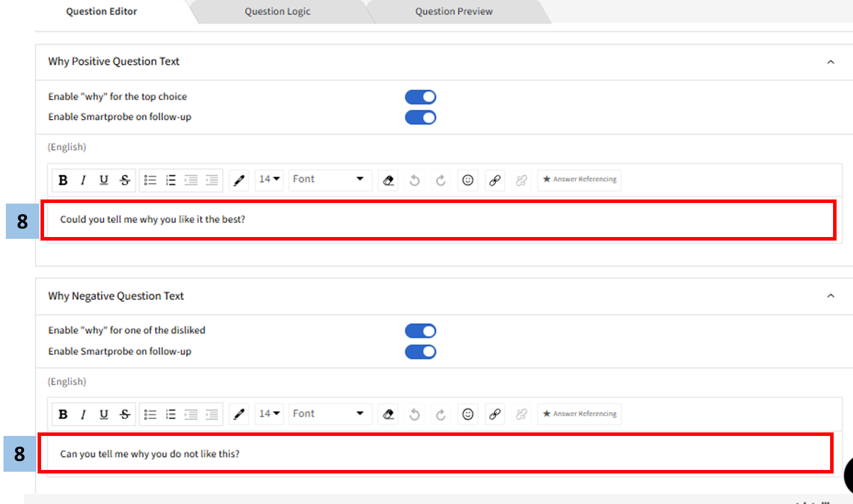This screenshot has height=504, width=853.
Task: Click insert link icon in negative question toolbar
Action: pos(495,414)
